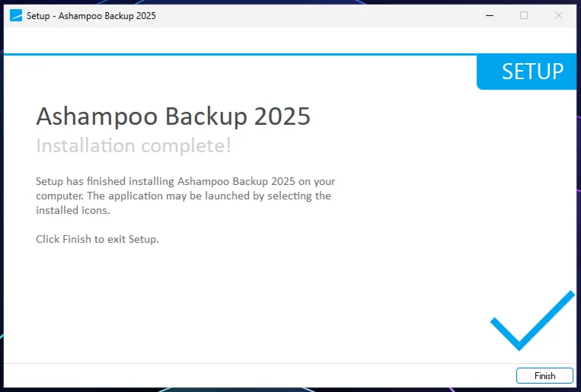This screenshot has width=581, height=392.
Task: Click 'Click Finish to exit Setup.' text
Action: [97, 239]
